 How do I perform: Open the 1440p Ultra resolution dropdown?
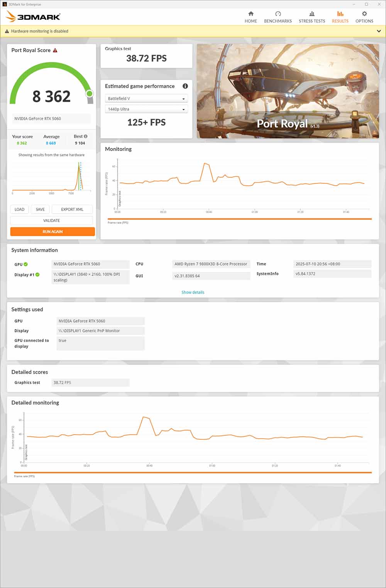pyautogui.click(x=146, y=109)
